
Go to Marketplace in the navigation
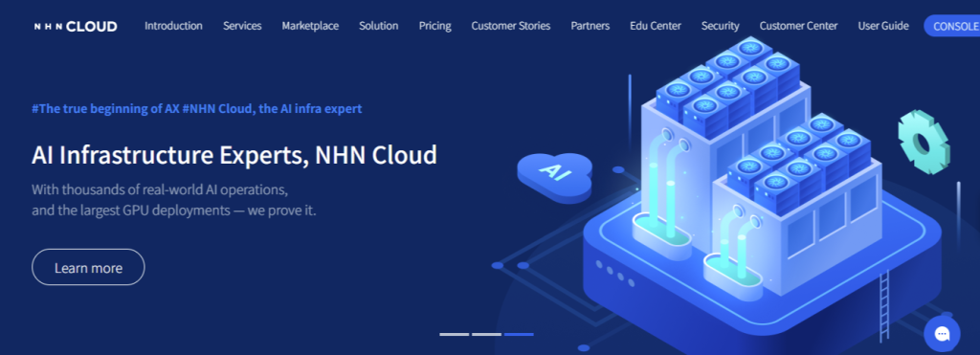[x=310, y=26]
